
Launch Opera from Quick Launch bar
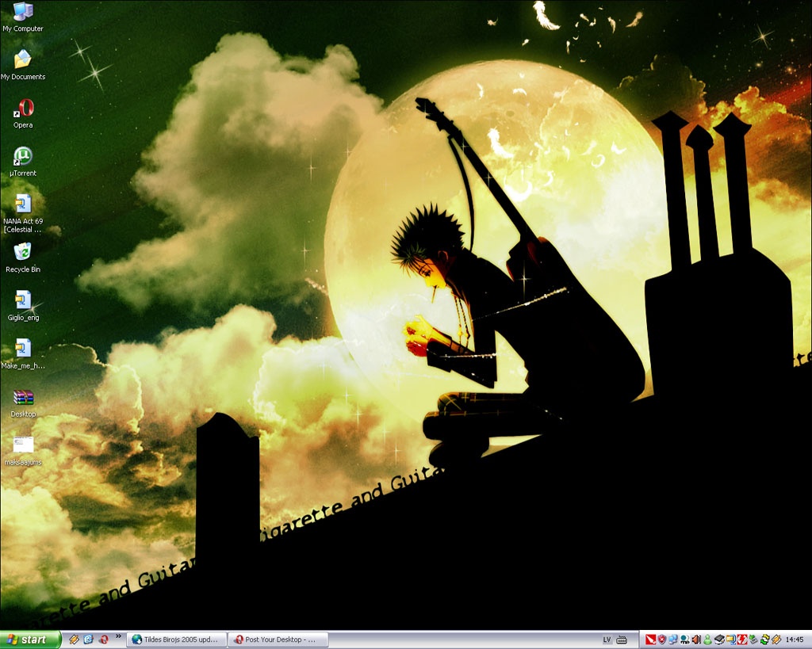click(x=104, y=639)
